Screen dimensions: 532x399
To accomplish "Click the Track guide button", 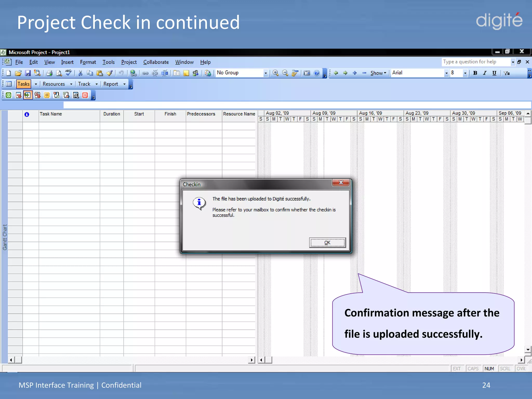I will 84,84.
